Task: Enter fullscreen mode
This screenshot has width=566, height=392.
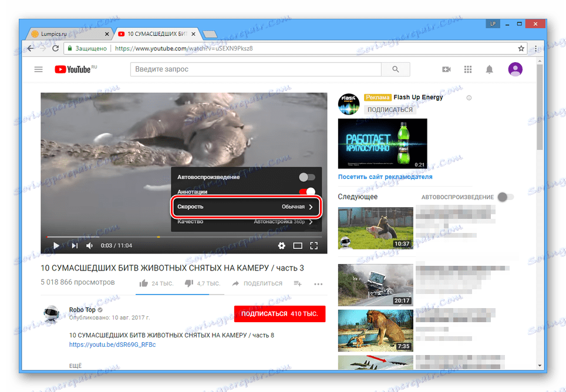Action: [x=314, y=245]
